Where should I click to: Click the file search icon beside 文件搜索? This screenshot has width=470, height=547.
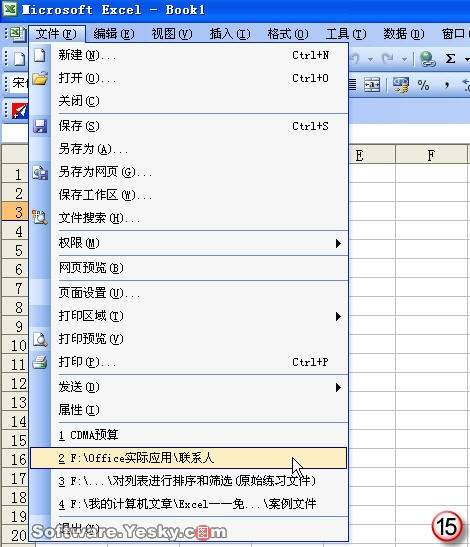40,217
